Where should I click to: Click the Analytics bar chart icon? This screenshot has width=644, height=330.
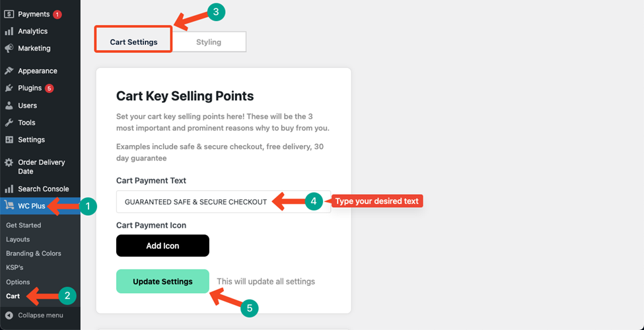pos(9,31)
